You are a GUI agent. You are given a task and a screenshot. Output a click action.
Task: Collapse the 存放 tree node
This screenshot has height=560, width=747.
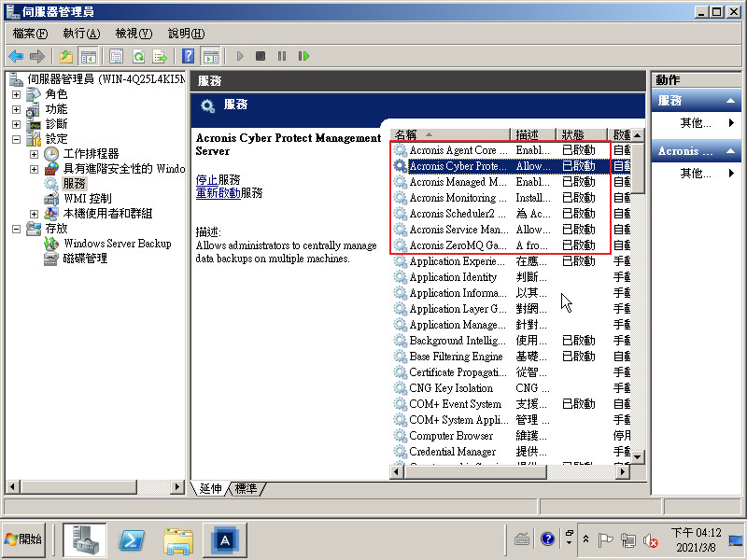[x=16, y=229]
